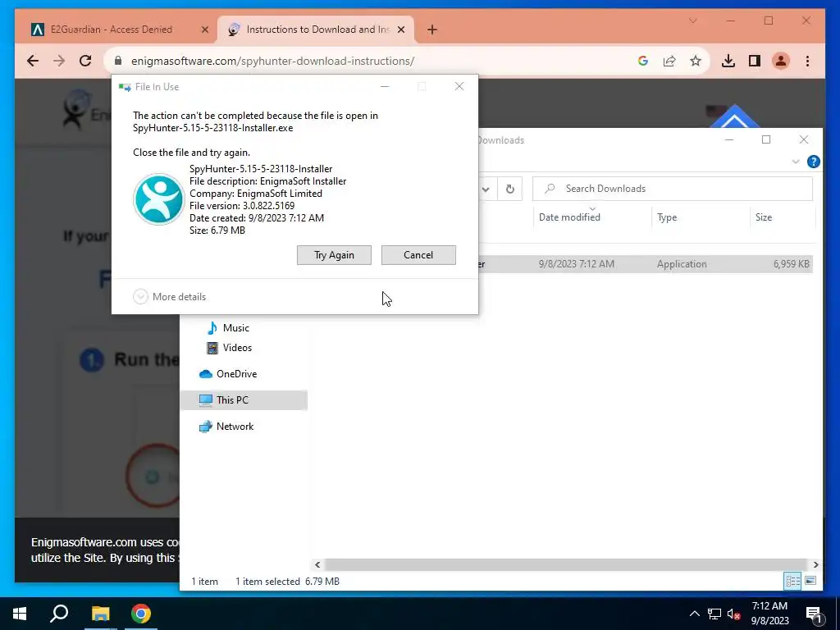Viewport: 840px width, 630px height.
Task: Expand More details in the dialog
Action: point(170,297)
